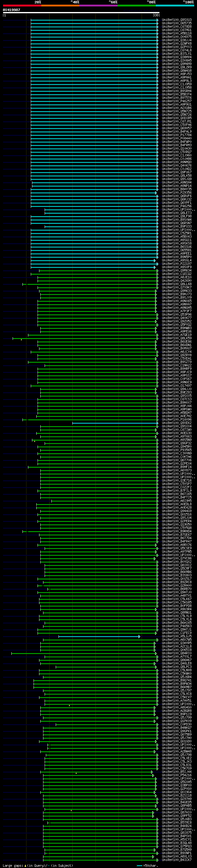
Task: Open hit UniRef100_C6T8D8
Action: [x=177, y=26]
